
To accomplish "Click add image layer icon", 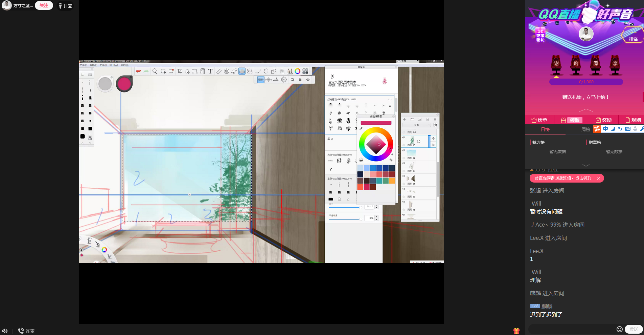I will point(420,120).
